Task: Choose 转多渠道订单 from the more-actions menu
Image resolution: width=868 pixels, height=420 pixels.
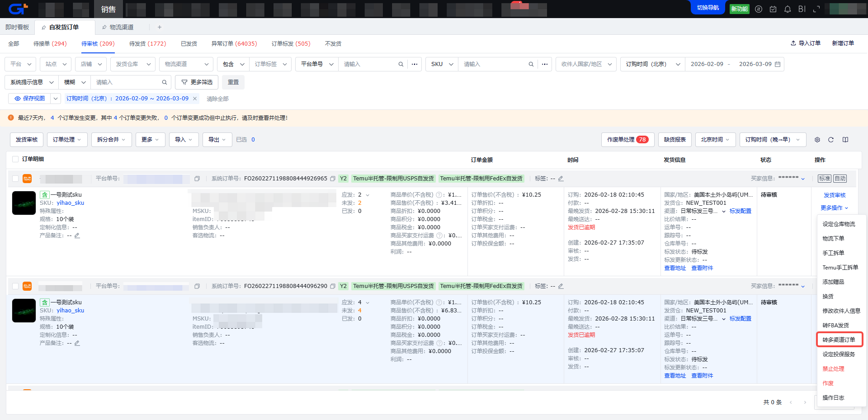Action: (839, 340)
